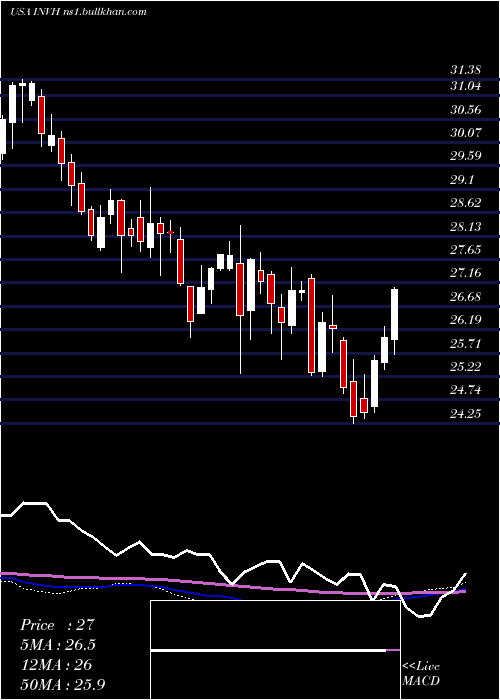
Task: Click the 28.13 price axis label
Action: 465,226
